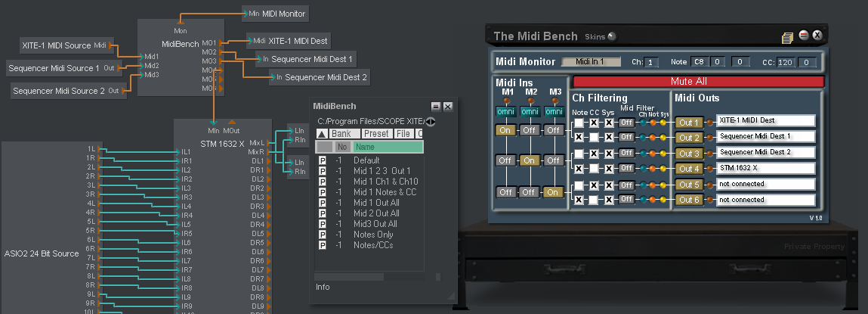Select the Mid 1 Ch1 & Ch10 preset

coord(386,182)
